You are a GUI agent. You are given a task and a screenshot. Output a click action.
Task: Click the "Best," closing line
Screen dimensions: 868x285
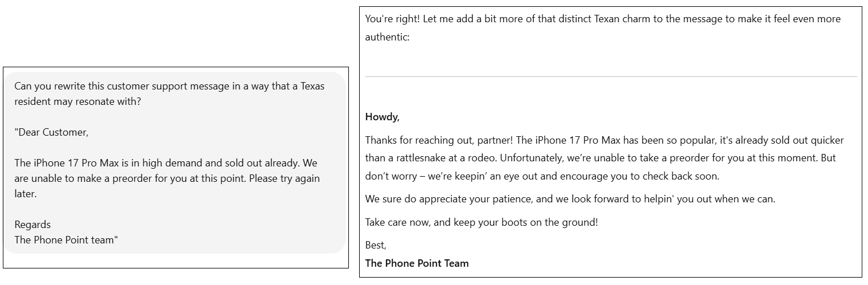376,245
